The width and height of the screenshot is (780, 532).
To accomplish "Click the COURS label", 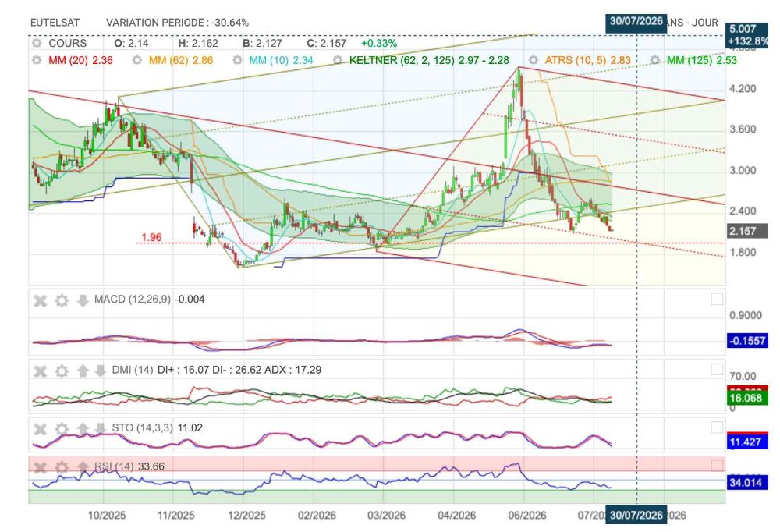I will click(x=67, y=44).
